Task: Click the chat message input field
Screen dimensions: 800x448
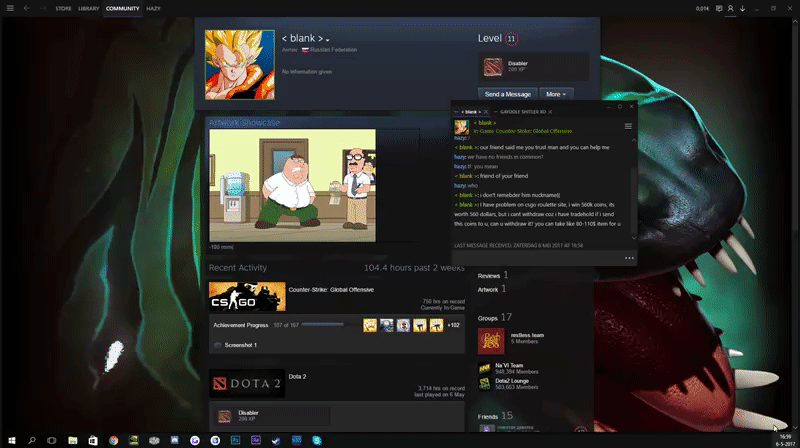Action: [537, 258]
